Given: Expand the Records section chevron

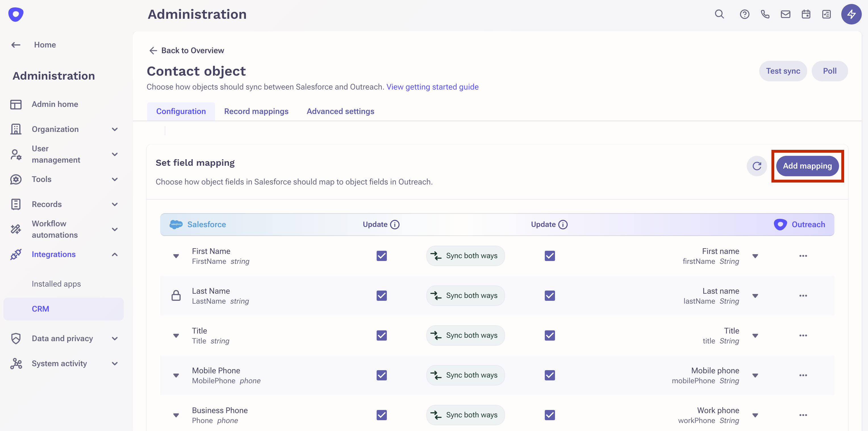Looking at the screenshot, I should pos(114,204).
